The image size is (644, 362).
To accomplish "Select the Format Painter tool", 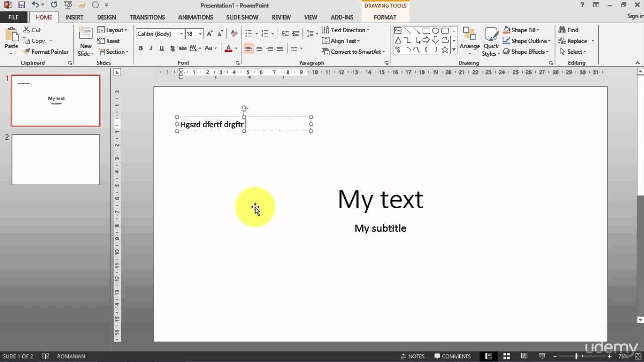I will click(x=46, y=51).
